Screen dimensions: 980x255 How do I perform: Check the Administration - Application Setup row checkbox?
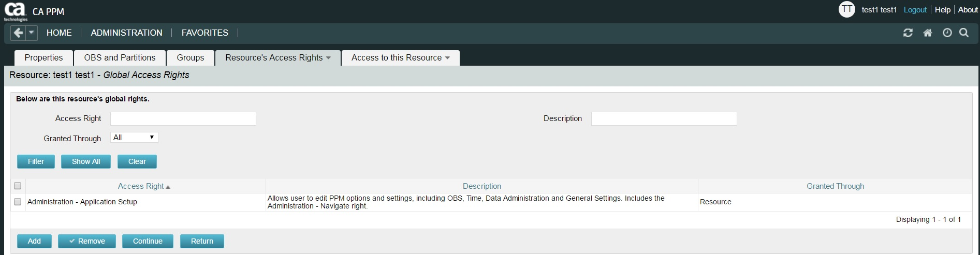pos(18,202)
